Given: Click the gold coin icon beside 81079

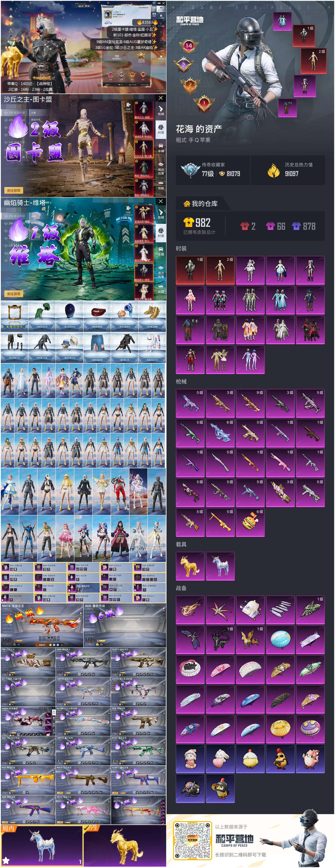Looking at the screenshot, I should pyautogui.click(x=222, y=174).
